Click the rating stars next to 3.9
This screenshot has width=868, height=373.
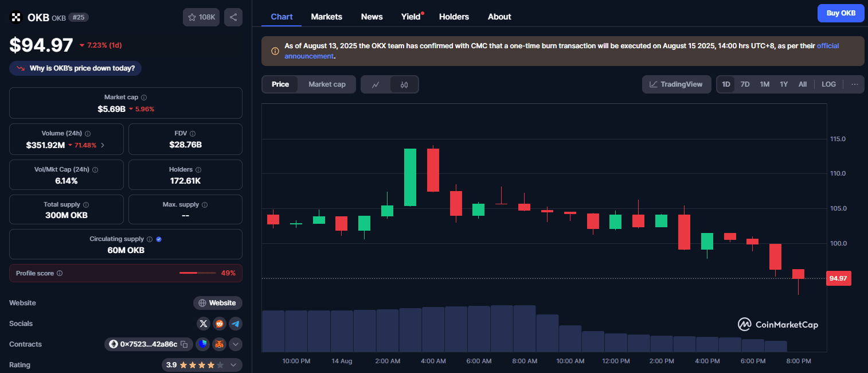tap(202, 365)
